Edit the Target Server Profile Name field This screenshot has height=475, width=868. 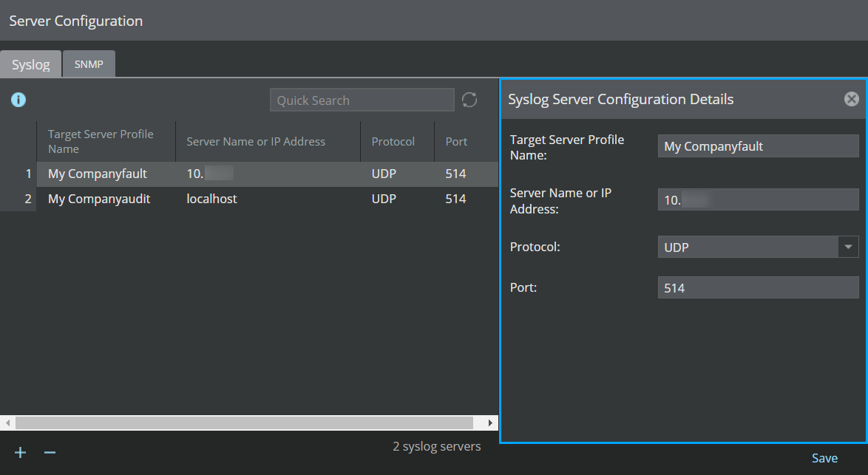pos(758,146)
